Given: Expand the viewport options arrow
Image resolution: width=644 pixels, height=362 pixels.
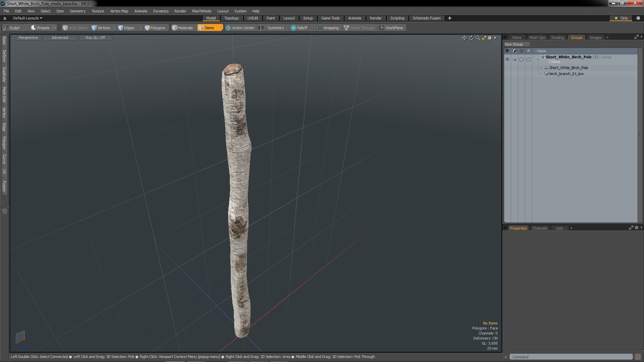Looking at the screenshot, I should 495,38.
